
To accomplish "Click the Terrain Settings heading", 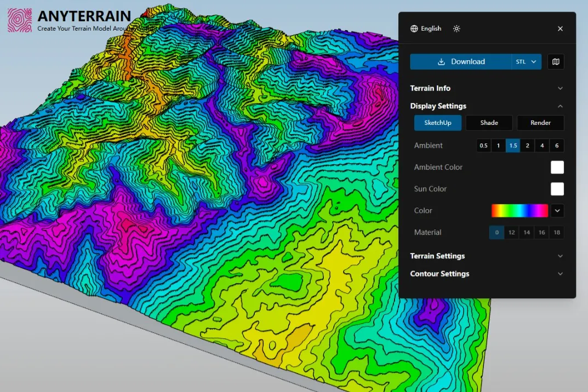I will [437, 256].
